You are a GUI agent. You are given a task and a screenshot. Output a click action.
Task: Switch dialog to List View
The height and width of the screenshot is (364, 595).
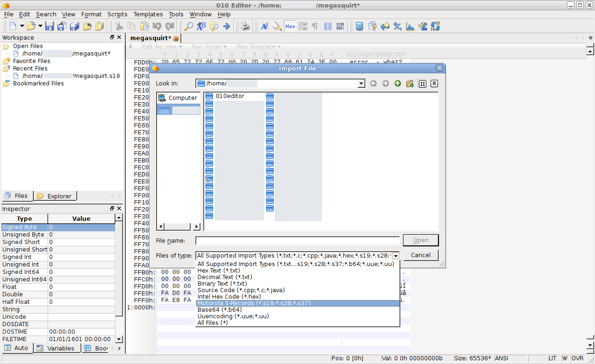click(423, 84)
